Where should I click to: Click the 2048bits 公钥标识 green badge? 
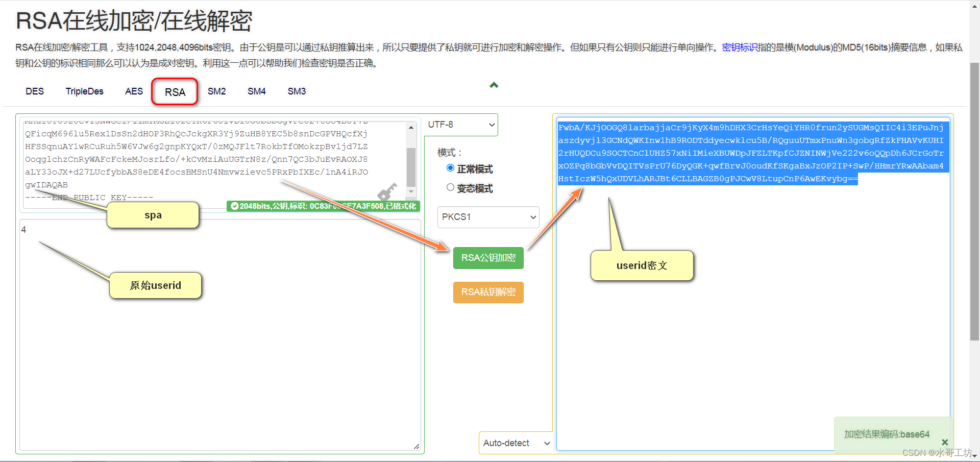tap(323, 206)
